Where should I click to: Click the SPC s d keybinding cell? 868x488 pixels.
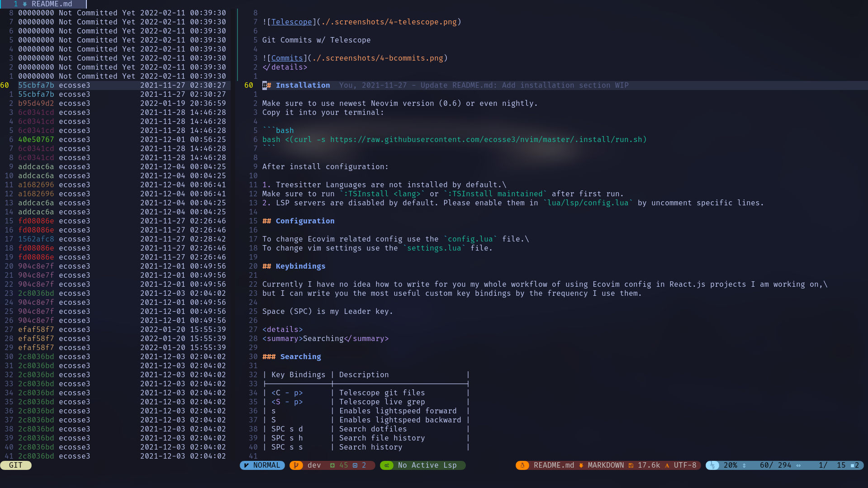(287, 429)
